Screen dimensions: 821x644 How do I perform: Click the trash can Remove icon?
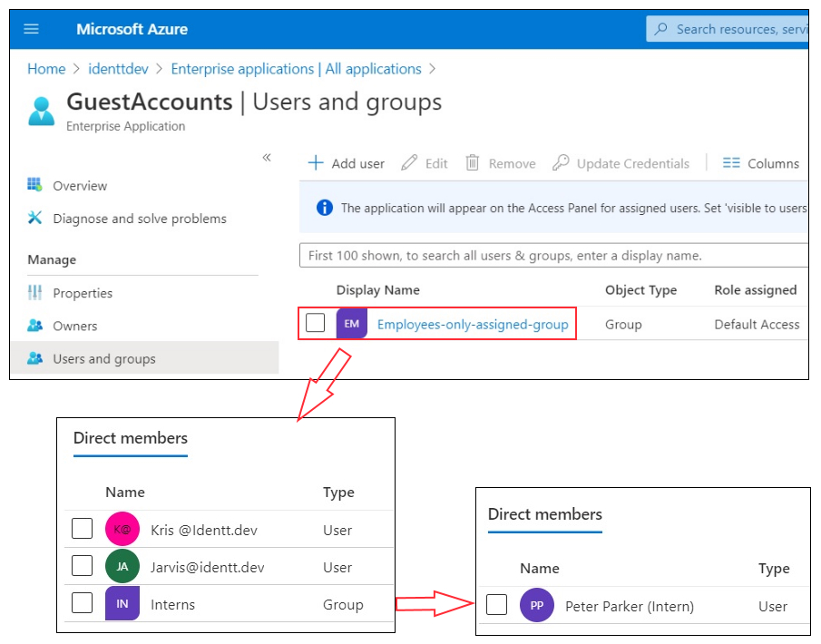[473, 163]
